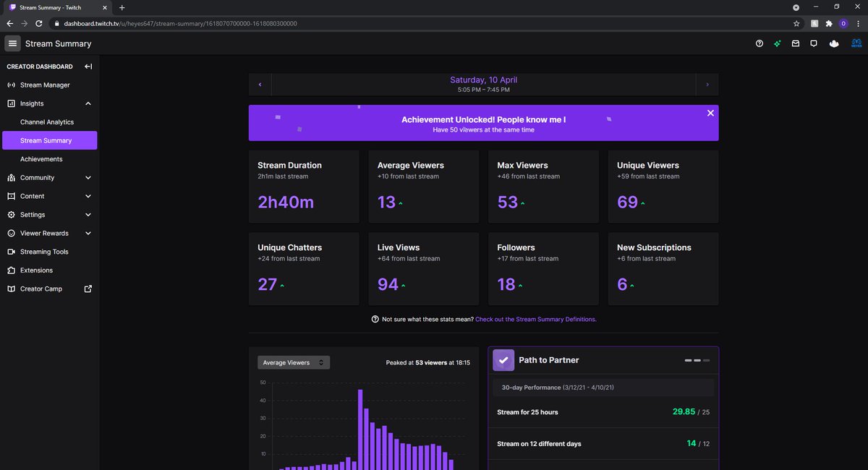868x470 pixels.
Task: Click the tallest bar in viewers chart
Action: 359,430
